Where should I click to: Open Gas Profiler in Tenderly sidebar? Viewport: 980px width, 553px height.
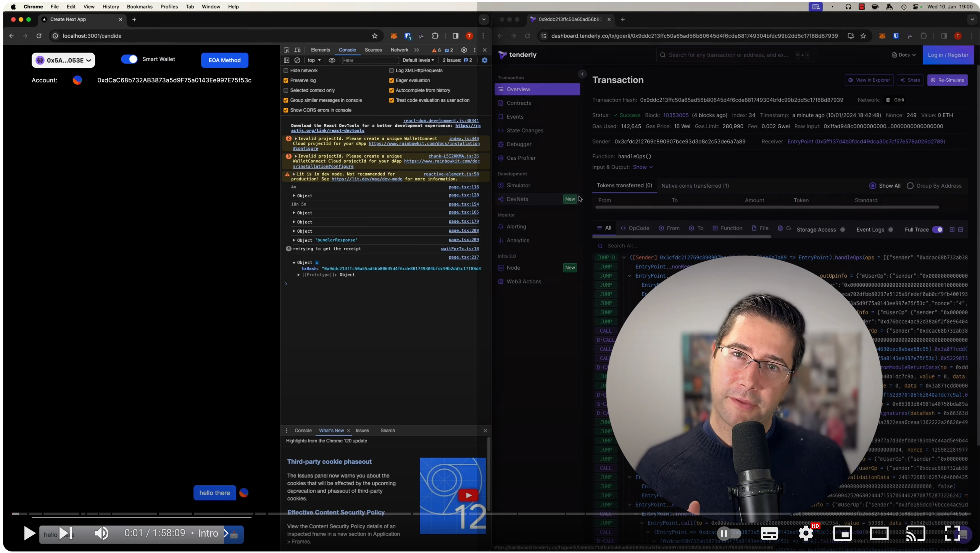pos(521,158)
